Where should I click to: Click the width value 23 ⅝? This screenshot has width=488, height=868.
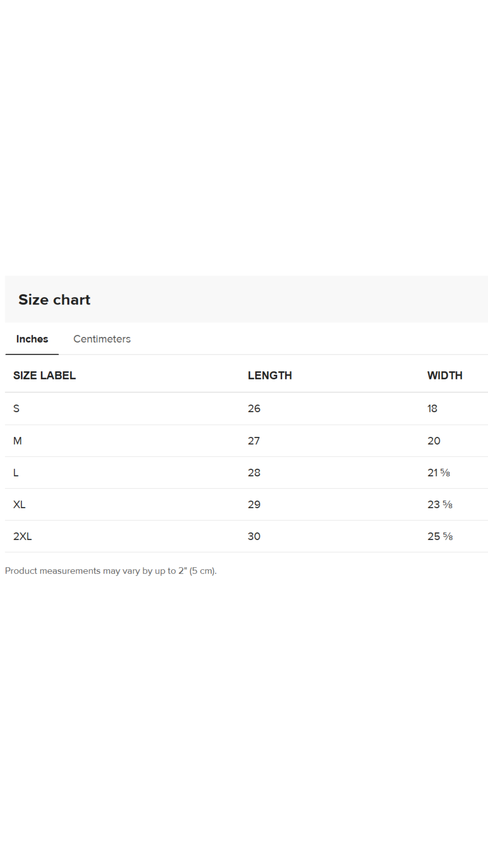click(x=440, y=505)
